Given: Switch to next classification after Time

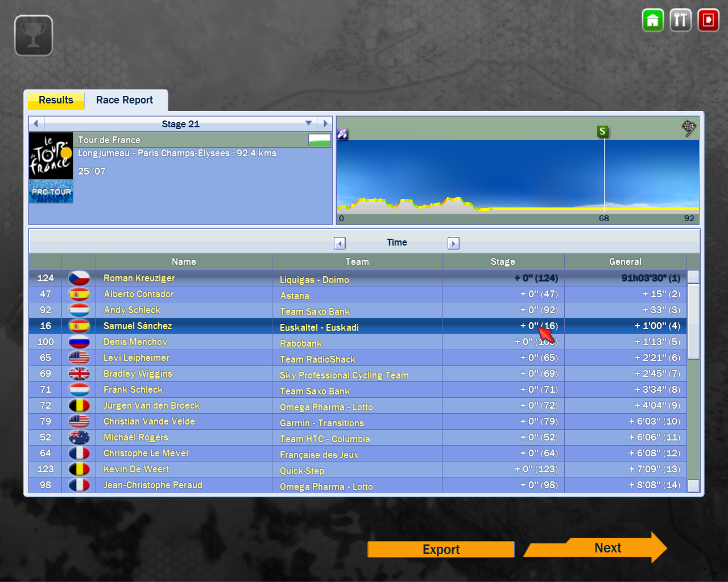Looking at the screenshot, I should coord(453,243).
